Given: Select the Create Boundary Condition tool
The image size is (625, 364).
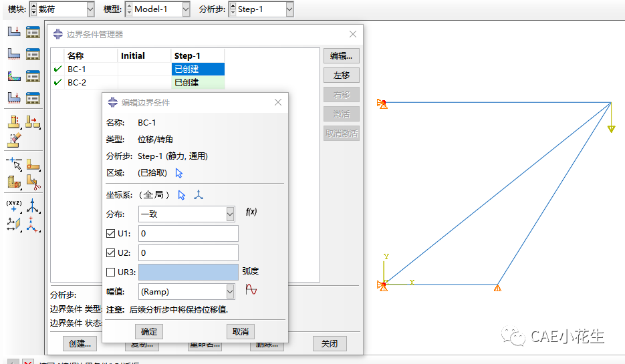Looking at the screenshot, I should 14,53.
